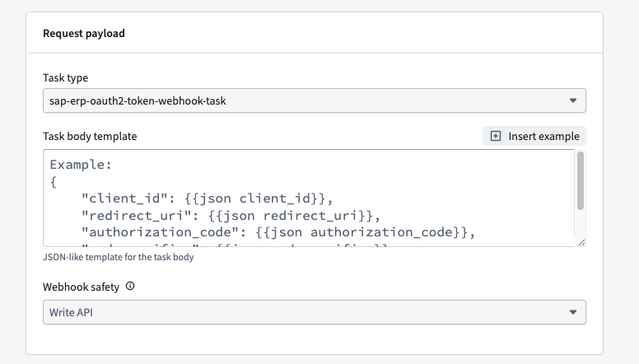
Task: Click the Request payload heading
Action: pyautogui.click(x=84, y=34)
